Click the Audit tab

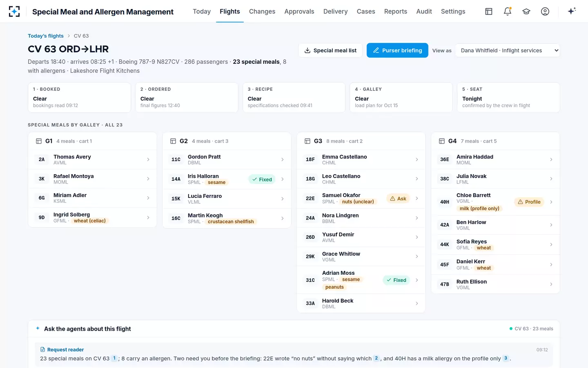(424, 11)
